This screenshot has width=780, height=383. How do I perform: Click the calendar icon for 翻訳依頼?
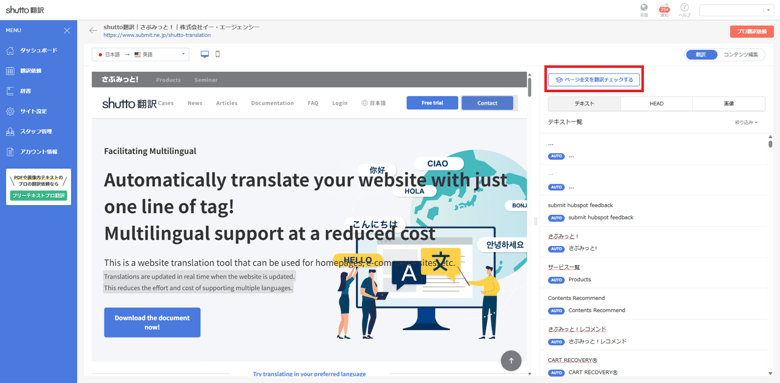(x=10, y=71)
